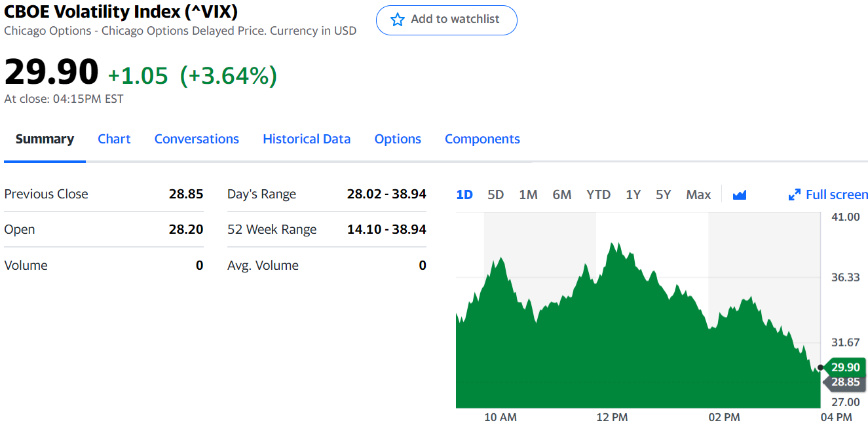Select the 5Y chart range

click(x=664, y=194)
